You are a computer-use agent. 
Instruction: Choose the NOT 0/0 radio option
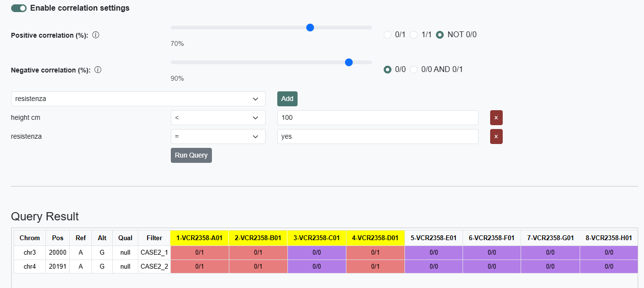click(x=440, y=35)
